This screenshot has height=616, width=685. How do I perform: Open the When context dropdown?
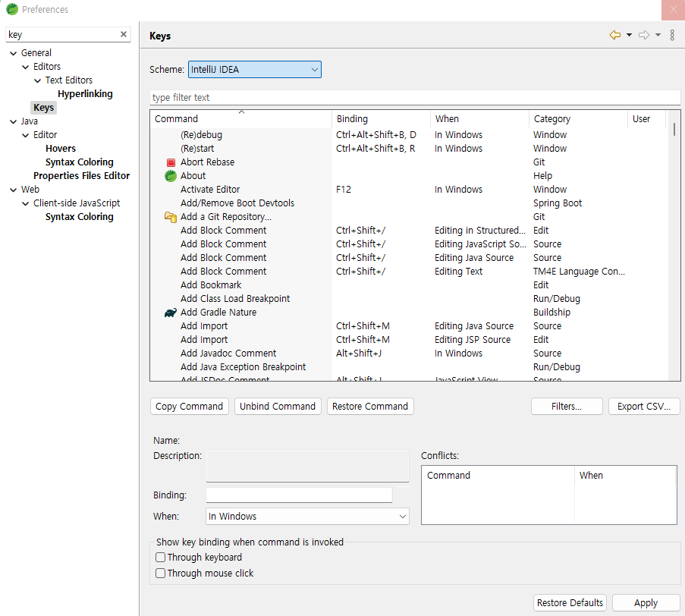tap(307, 517)
